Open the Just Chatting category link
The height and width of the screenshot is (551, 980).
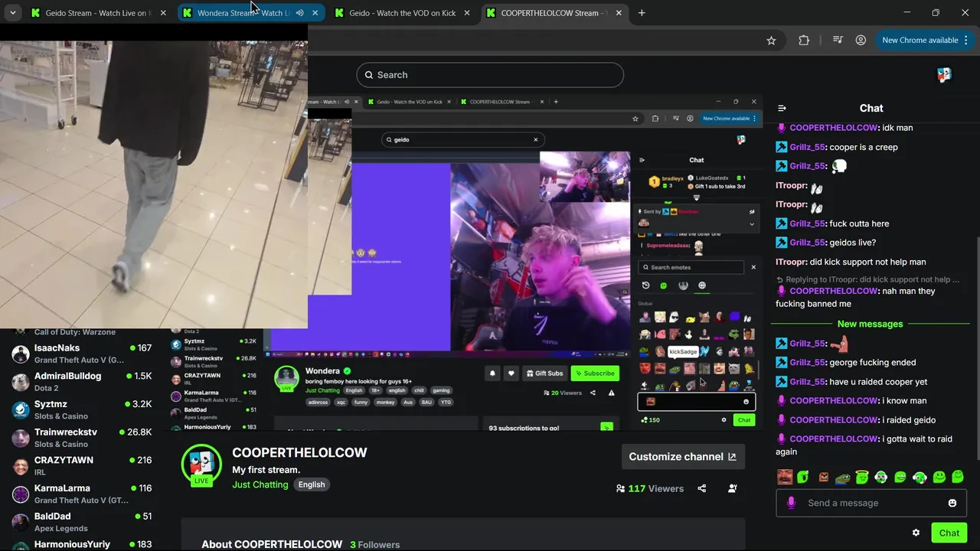260,484
